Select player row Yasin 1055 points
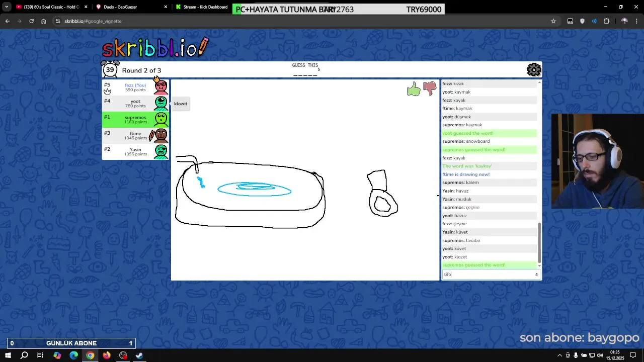The image size is (644, 362). (x=135, y=151)
